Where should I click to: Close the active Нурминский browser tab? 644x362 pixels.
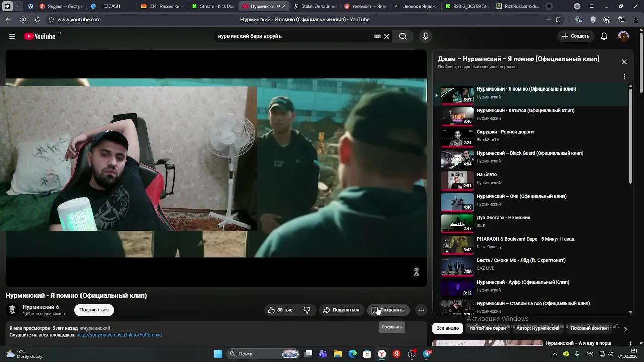[284, 6]
